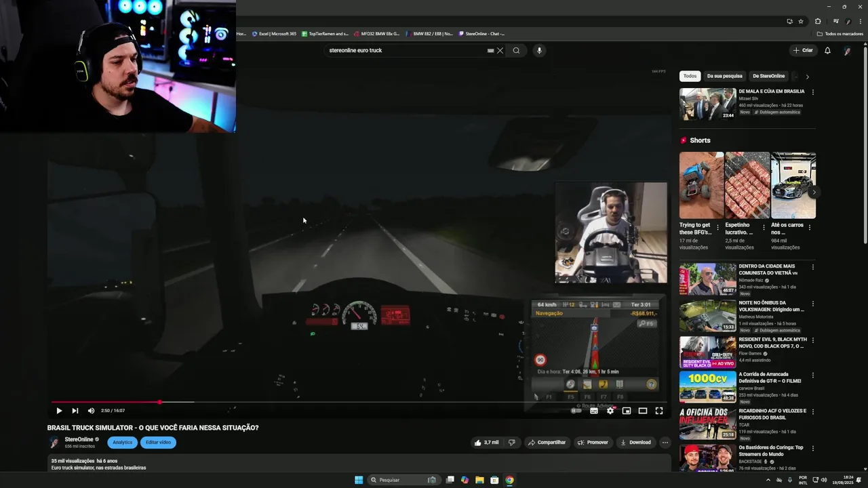This screenshot has height=488, width=868.
Task: Open Resident Evil 9 live stream
Action: click(x=708, y=352)
